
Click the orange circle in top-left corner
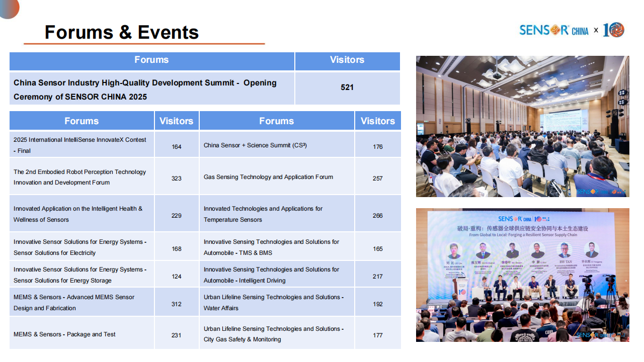[8, 7]
